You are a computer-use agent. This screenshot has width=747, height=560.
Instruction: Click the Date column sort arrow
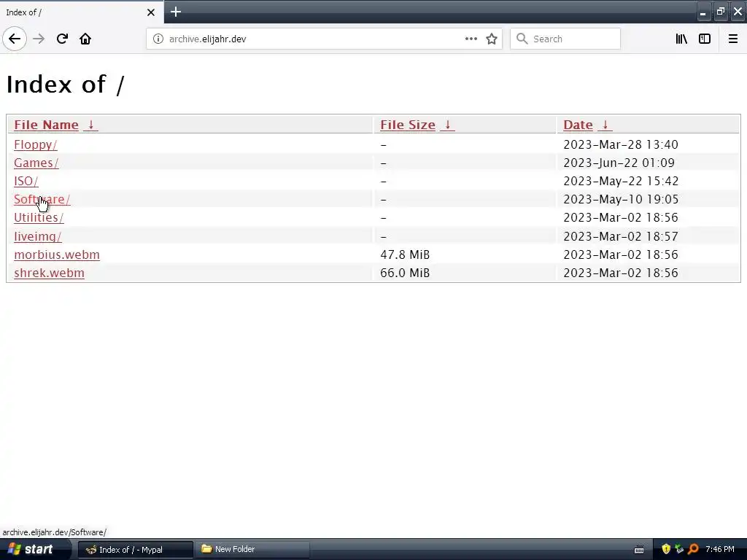(x=605, y=125)
